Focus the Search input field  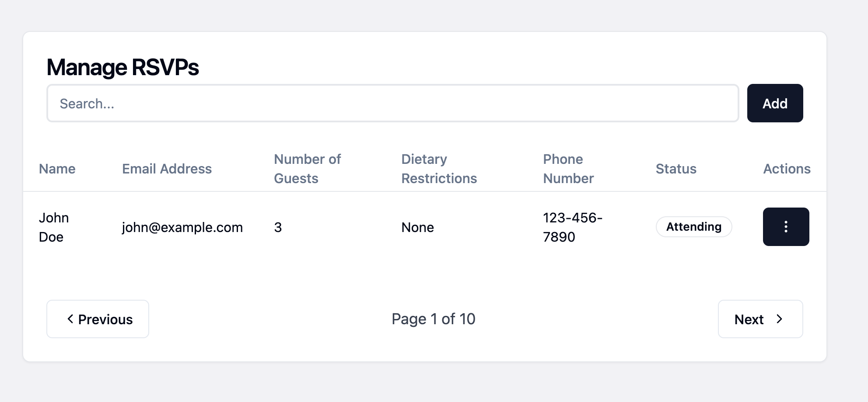point(392,104)
